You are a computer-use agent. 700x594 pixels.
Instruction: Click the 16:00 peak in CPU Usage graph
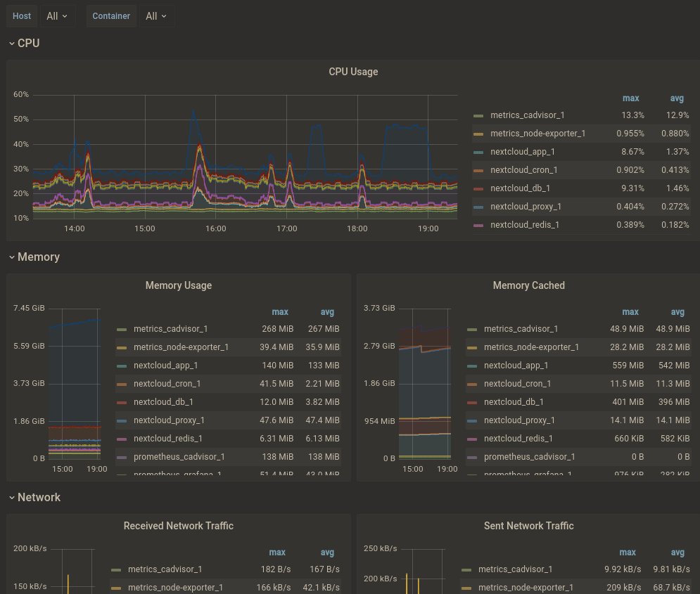click(x=194, y=112)
